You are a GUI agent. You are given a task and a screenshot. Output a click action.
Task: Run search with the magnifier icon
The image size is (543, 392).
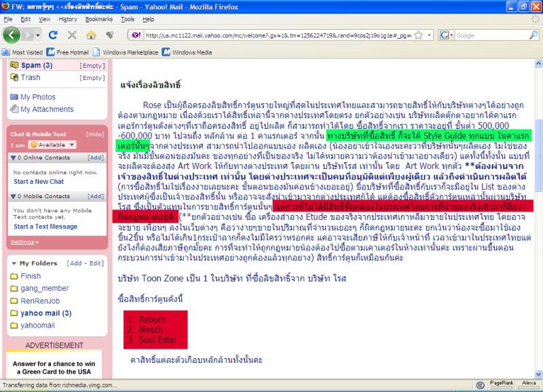coord(533,35)
